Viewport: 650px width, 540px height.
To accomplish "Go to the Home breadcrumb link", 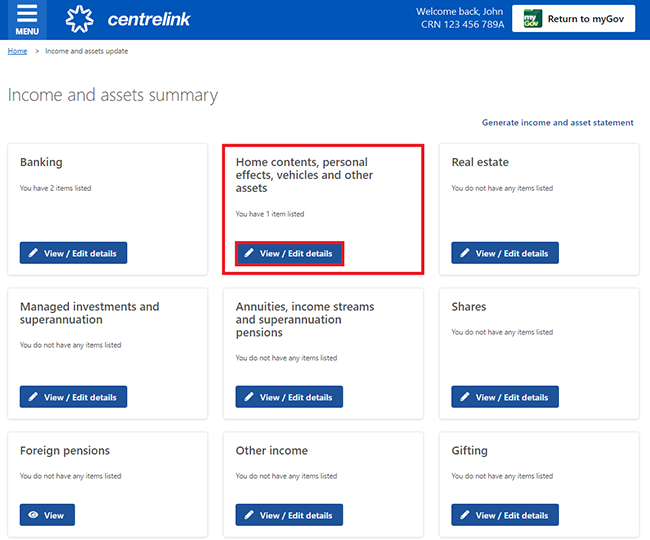I will pyautogui.click(x=17, y=51).
